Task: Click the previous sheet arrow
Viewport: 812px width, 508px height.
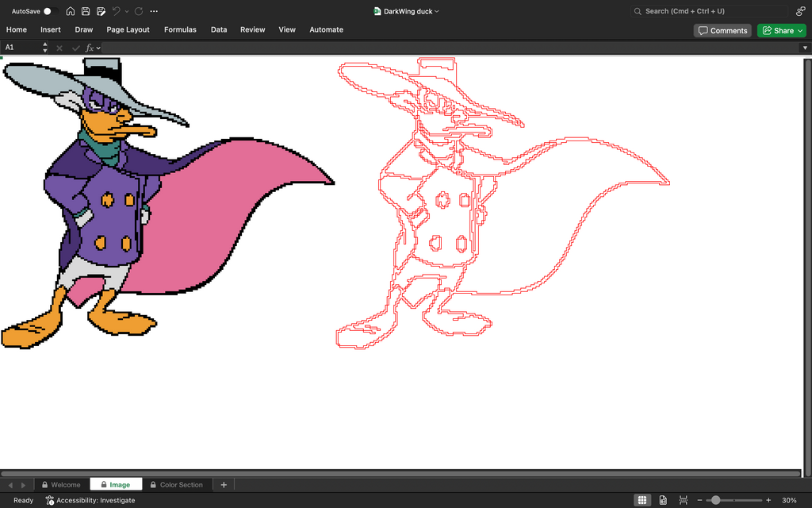Action: coord(10,485)
